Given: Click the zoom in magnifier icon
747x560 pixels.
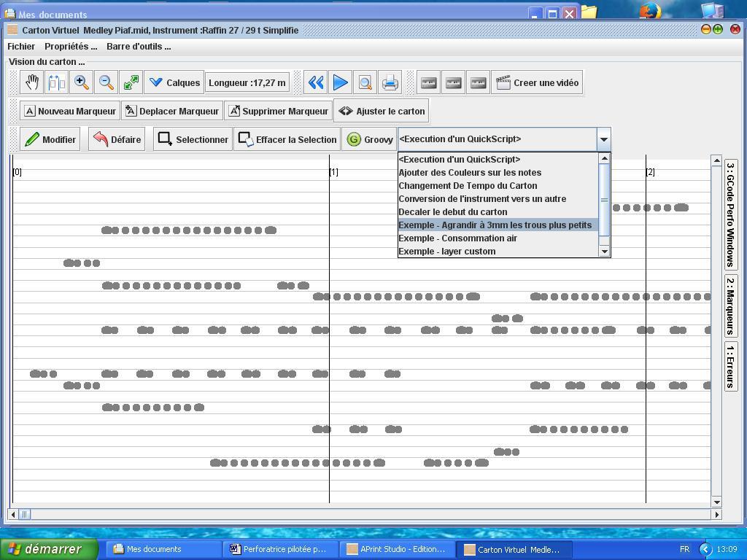Looking at the screenshot, I should (x=81, y=82).
